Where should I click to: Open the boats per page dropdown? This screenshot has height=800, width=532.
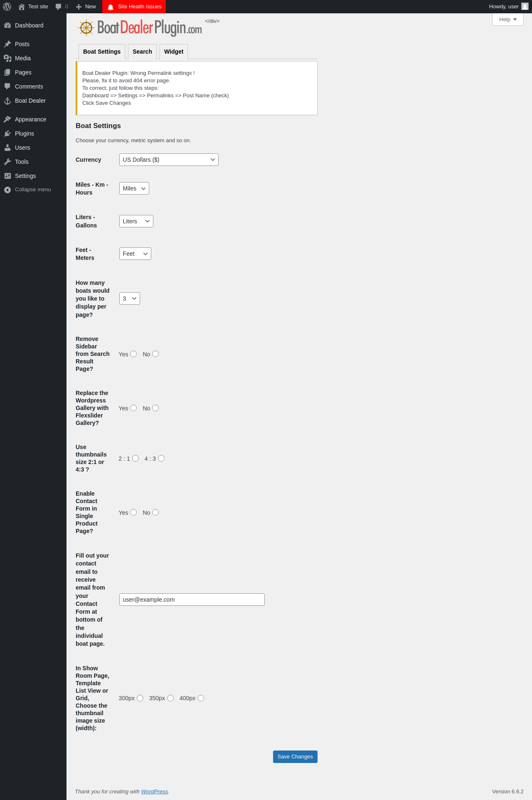click(x=130, y=299)
